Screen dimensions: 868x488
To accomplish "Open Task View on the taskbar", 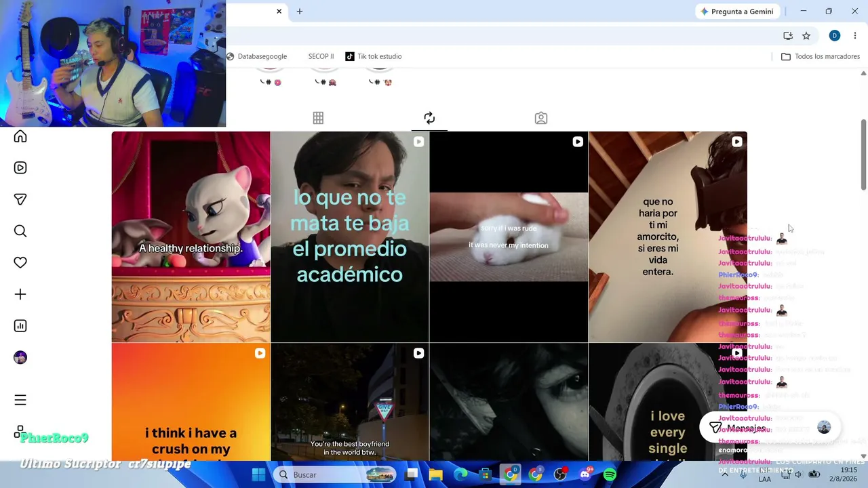I will [x=412, y=474].
